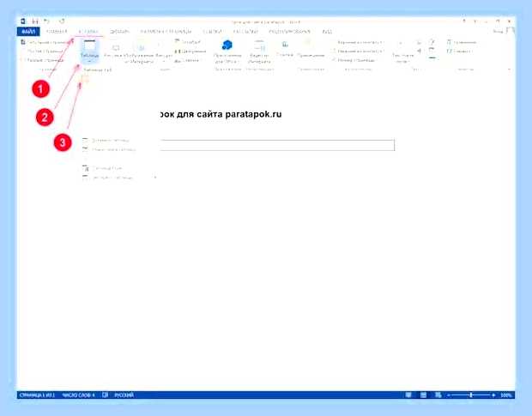Open the ВИД (View) tab
The image size is (532, 416).
327,32
